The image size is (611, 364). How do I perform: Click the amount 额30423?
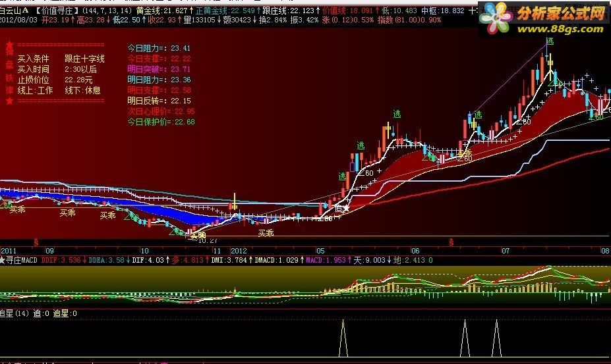[x=237, y=20]
